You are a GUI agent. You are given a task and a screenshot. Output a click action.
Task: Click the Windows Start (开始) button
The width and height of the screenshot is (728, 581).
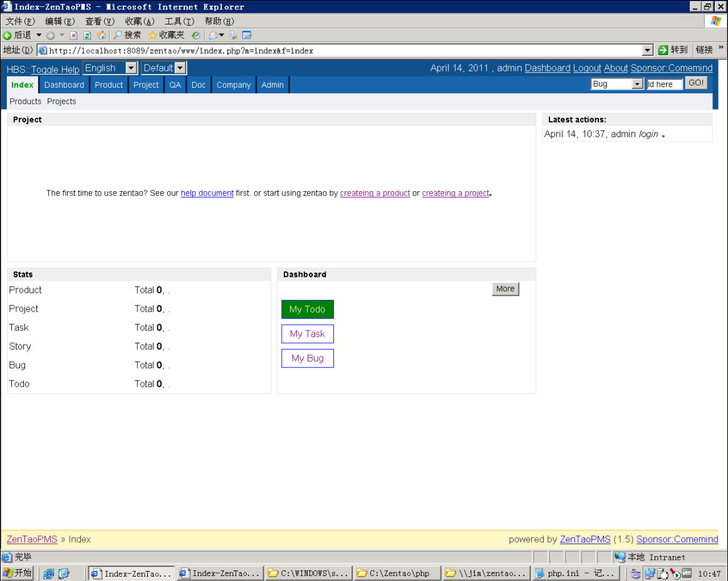coord(18,573)
